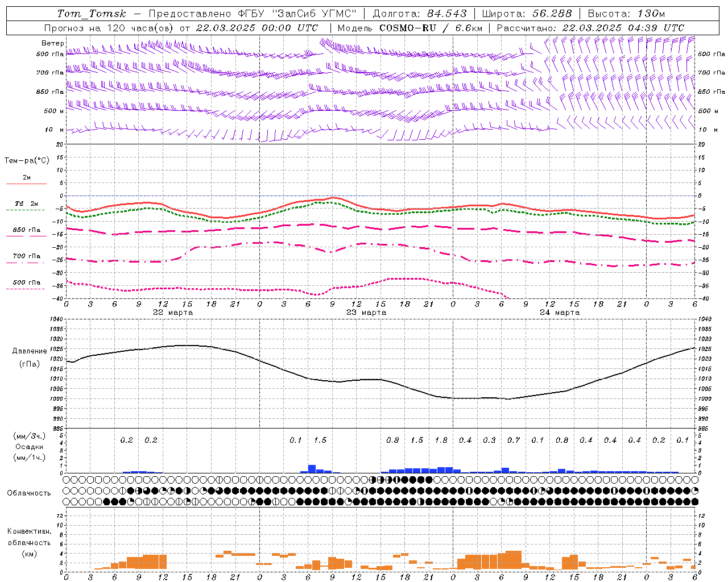Click the "23 марта" date label

tap(366, 313)
